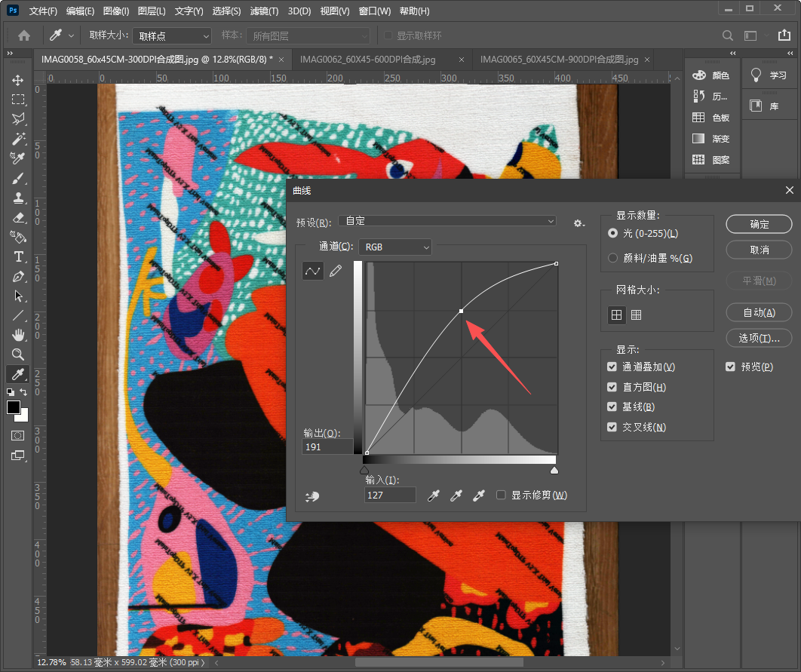Uncheck the 直方图 histogram checkbox
The height and width of the screenshot is (672, 801).
pyautogui.click(x=612, y=387)
